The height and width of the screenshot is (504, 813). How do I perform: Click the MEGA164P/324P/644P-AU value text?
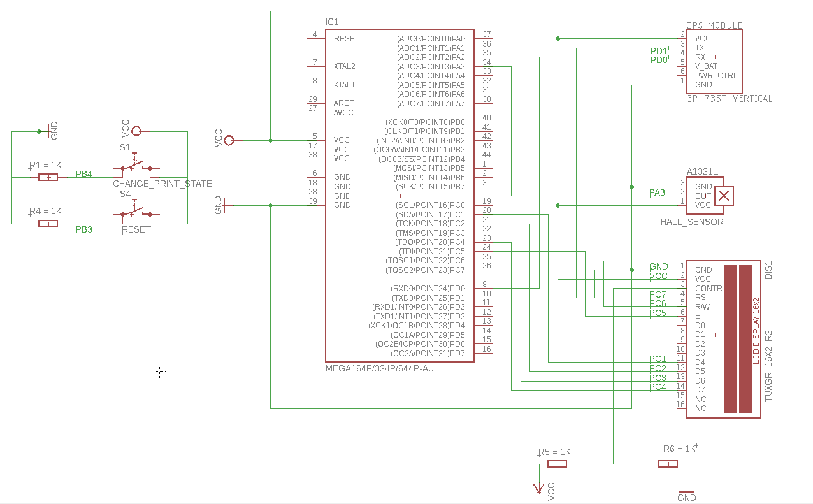point(380,368)
